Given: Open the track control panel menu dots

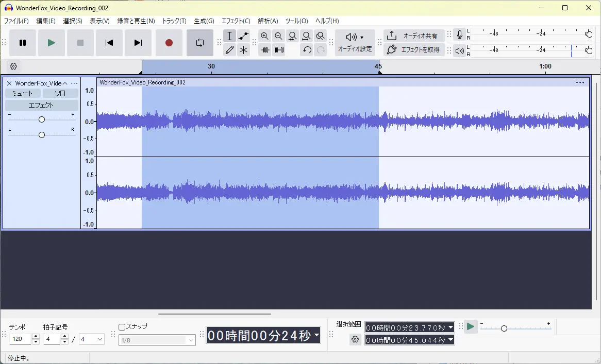Looking at the screenshot, I should click(74, 83).
